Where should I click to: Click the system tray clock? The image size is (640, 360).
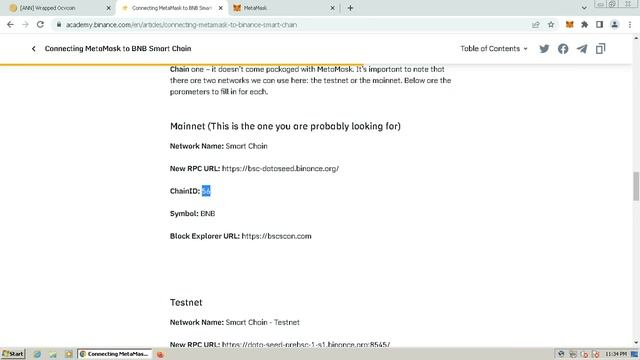coord(616,354)
